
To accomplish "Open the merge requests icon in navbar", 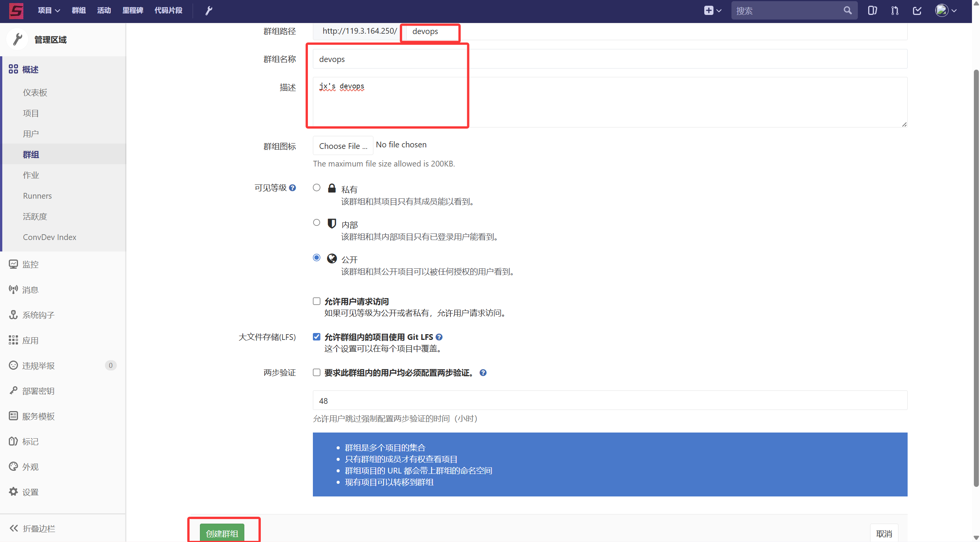I will pyautogui.click(x=895, y=11).
